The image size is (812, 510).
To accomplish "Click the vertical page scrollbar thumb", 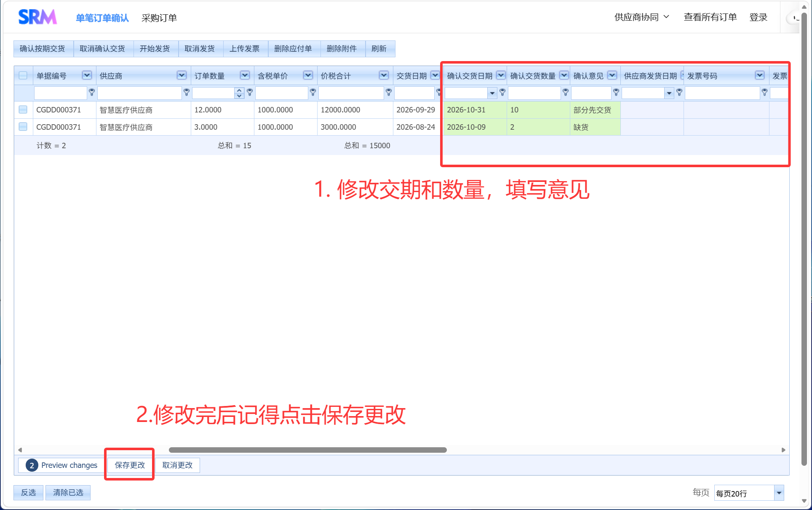I will (804, 240).
